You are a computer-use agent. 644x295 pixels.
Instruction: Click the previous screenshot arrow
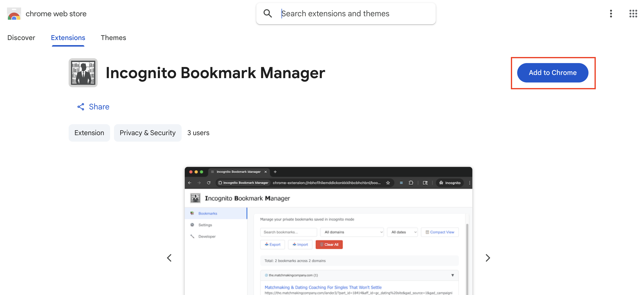169,258
